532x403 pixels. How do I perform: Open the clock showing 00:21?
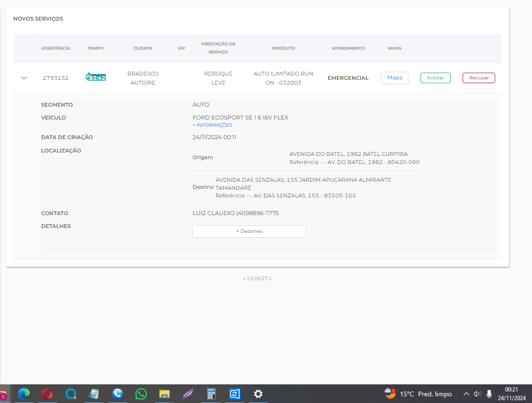[511, 394]
